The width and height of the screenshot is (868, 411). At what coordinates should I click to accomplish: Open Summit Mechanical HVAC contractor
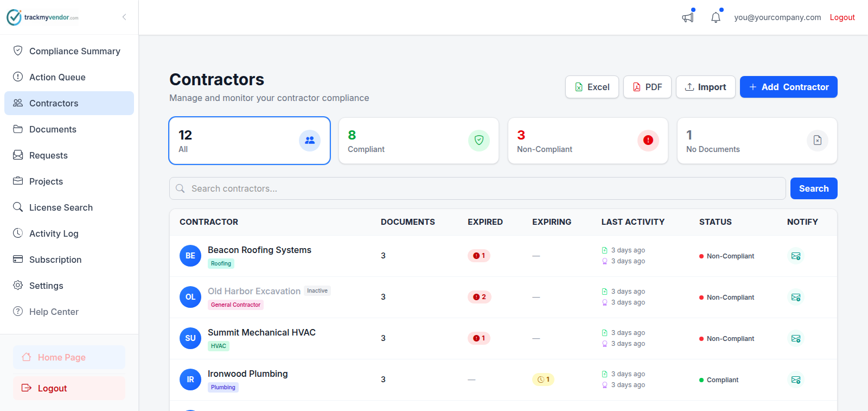(261, 332)
